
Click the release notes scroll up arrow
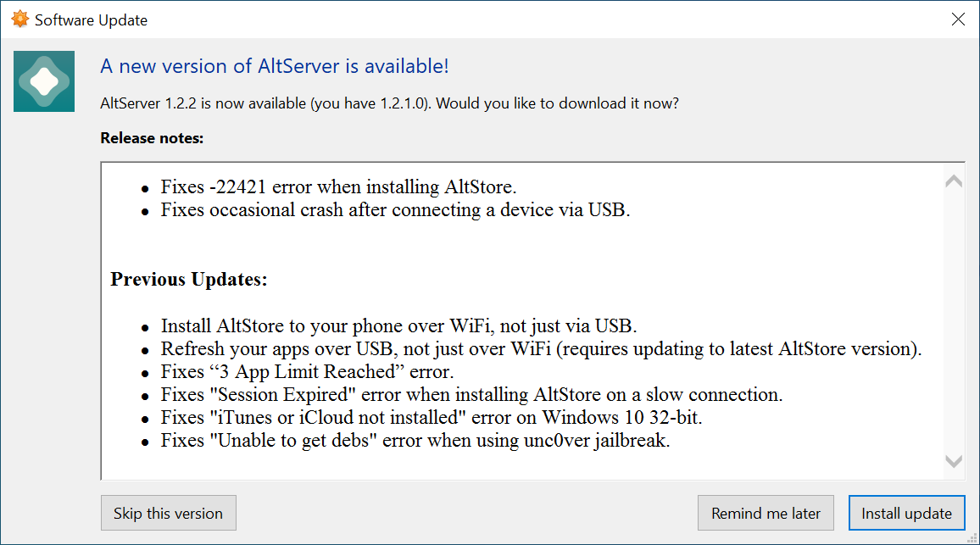tap(953, 181)
